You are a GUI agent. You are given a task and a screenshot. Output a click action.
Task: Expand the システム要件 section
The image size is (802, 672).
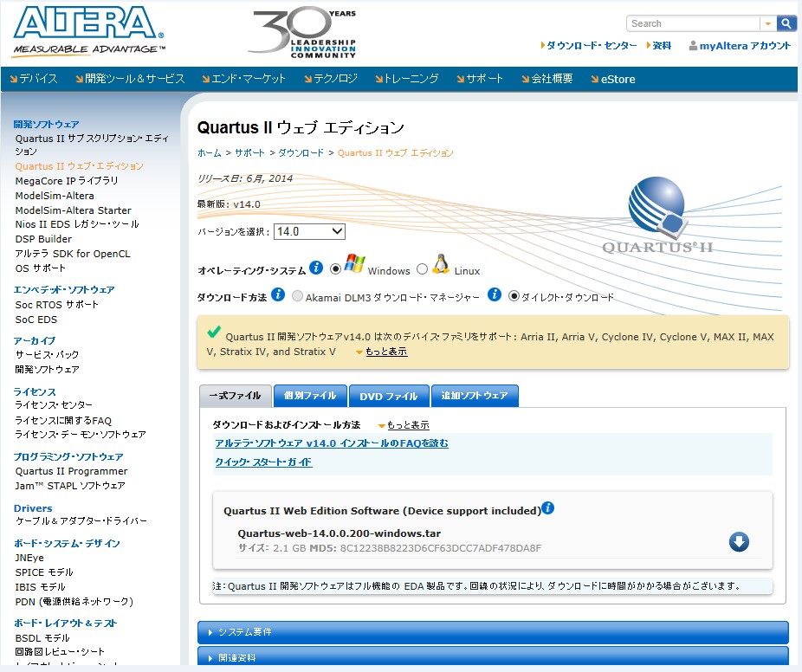[x=493, y=632]
